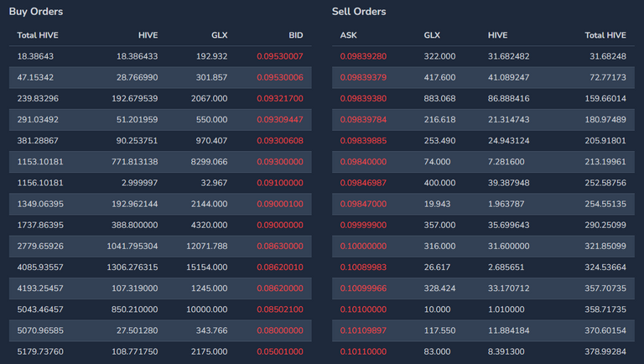
Task: Click buy GLX amount 2067.000
Action: pyautogui.click(x=209, y=99)
